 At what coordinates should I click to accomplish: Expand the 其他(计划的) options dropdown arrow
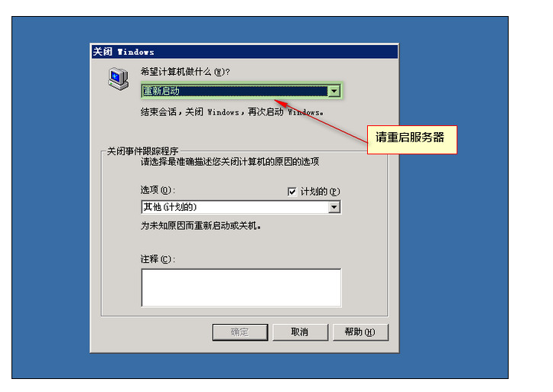tap(334, 207)
